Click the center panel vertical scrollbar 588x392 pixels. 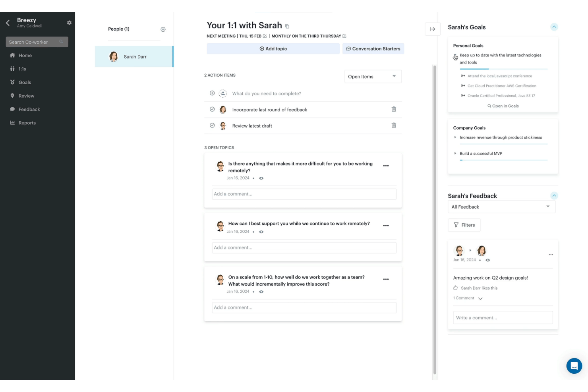[435, 220]
